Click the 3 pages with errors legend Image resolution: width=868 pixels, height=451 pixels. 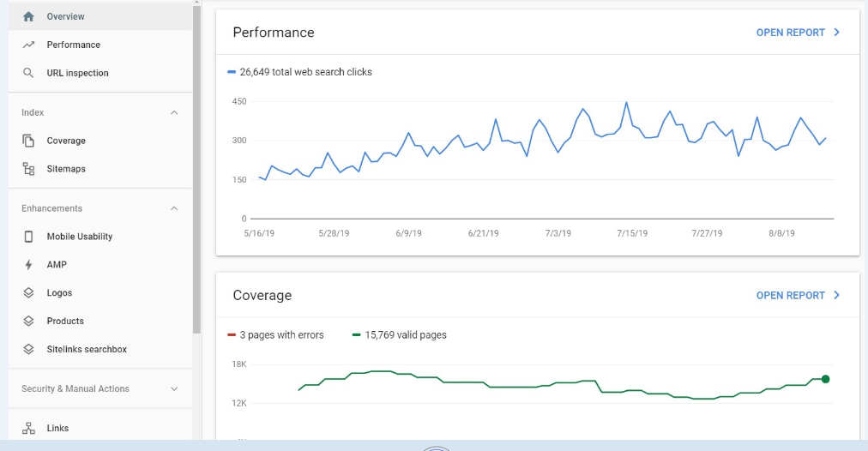click(275, 334)
